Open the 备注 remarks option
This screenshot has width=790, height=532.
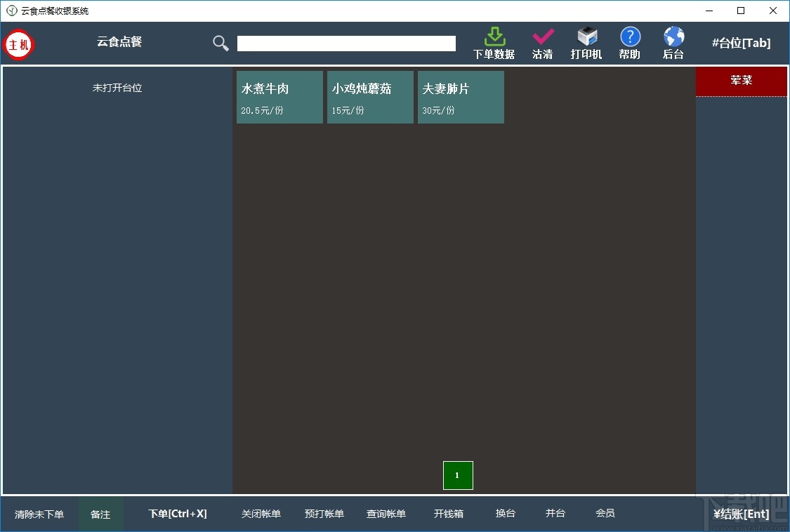pos(100,513)
